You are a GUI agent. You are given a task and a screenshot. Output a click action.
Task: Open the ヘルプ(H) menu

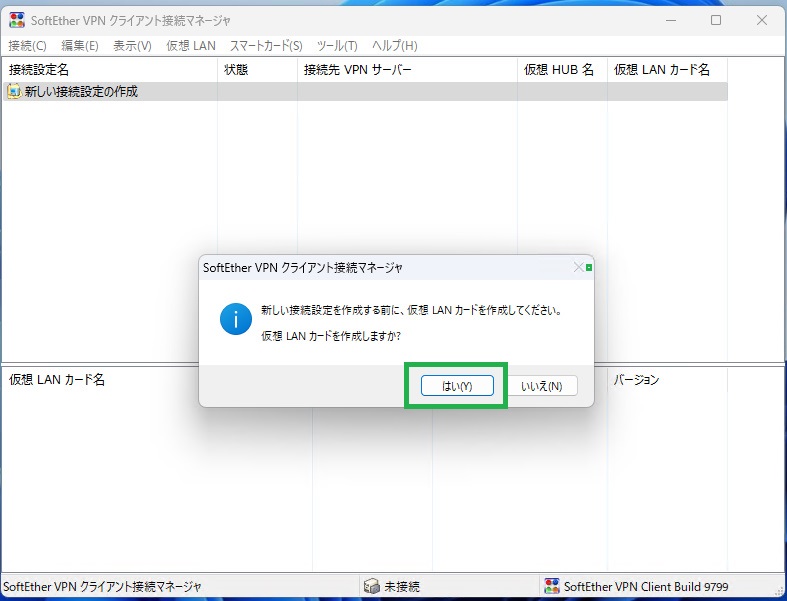[395, 46]
